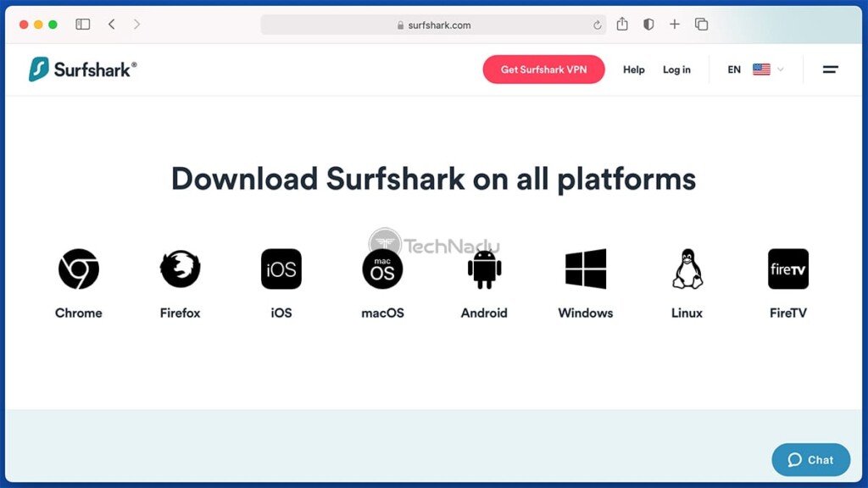The image size is (868, 488).
Task: Open the macOS text label
Action: (x=382, y=313)
